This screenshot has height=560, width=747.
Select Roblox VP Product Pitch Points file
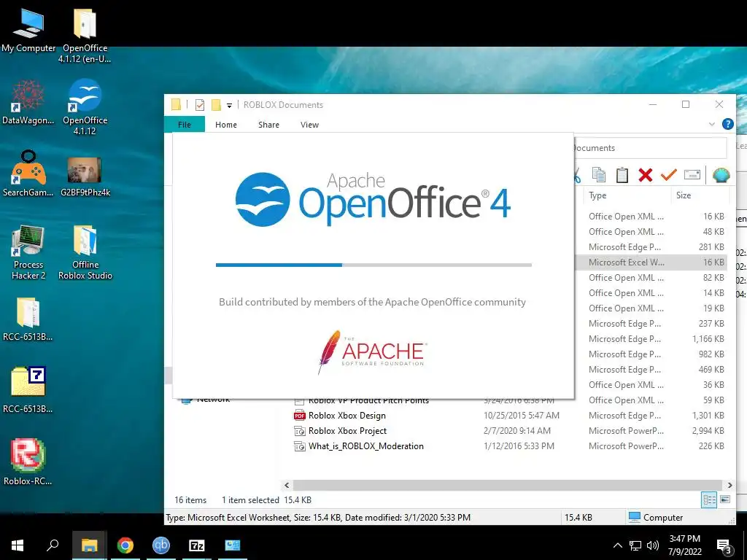click(x=368, y=400)
